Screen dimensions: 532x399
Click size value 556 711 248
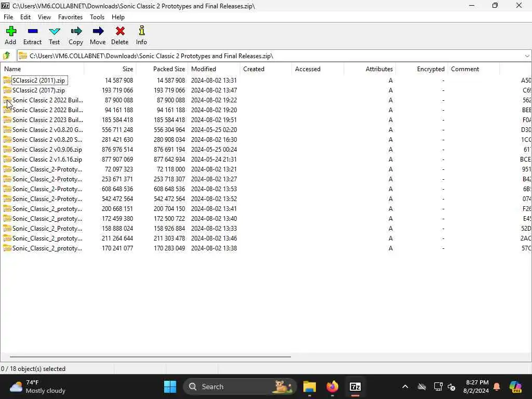tap(117, 129)
